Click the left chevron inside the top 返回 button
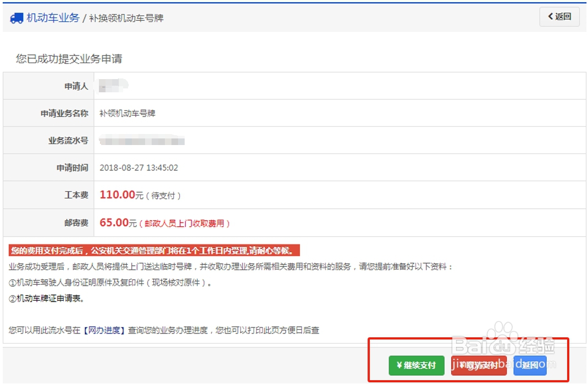588x384 pixels. [x=550, y=17]
